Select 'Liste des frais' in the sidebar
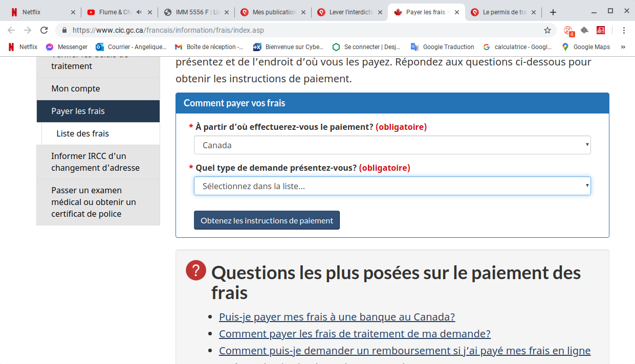Image resolution: width=635 pixels, height=364 pixels. click(83, 133)
